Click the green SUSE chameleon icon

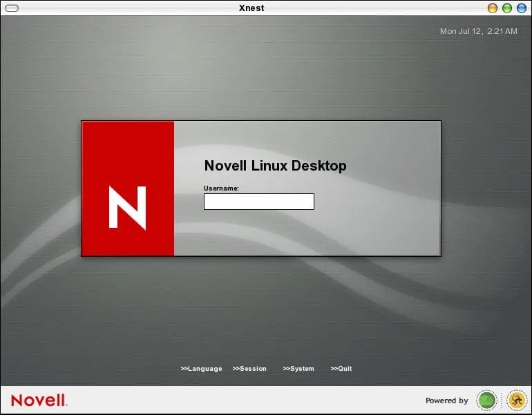pos(486,400)
